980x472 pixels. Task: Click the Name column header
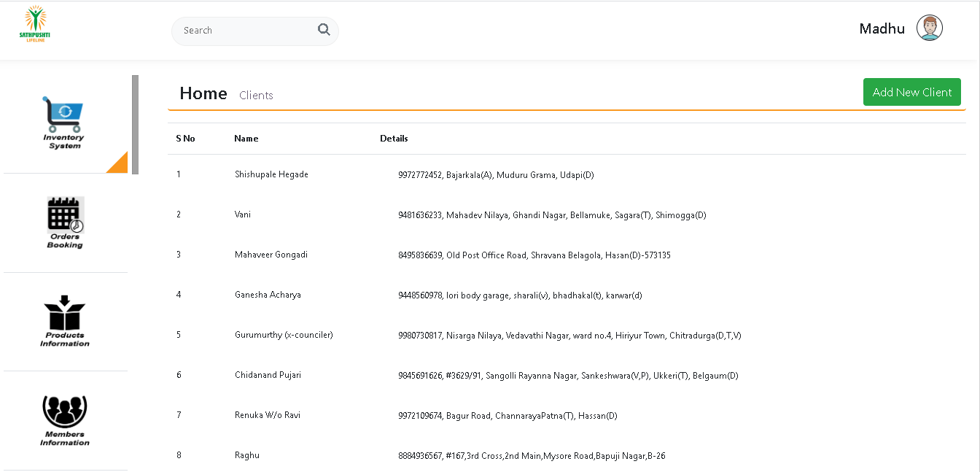(246, 139)
